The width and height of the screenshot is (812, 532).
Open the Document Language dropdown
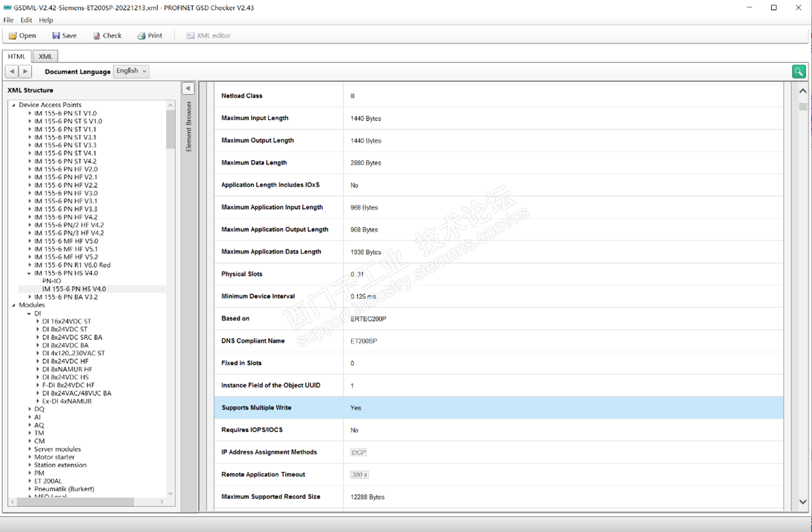[131, 71]
